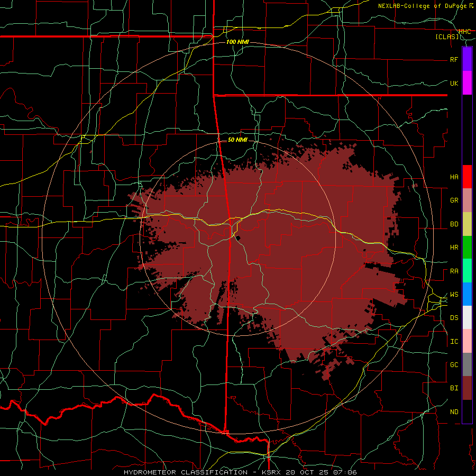Click the HYDROMETEOR CLASSIFICATION title text
This screenshot has width=476, height=476.
coord(186,472)
